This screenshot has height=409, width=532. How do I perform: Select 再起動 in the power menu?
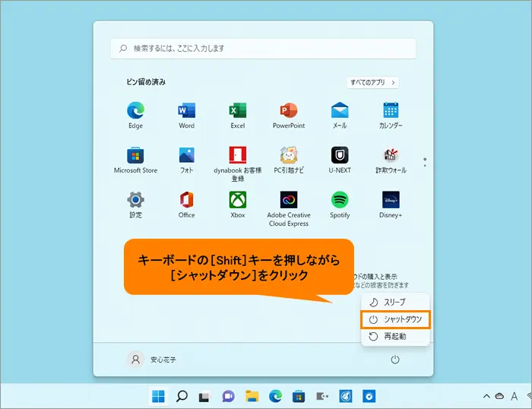pos(396,336)
